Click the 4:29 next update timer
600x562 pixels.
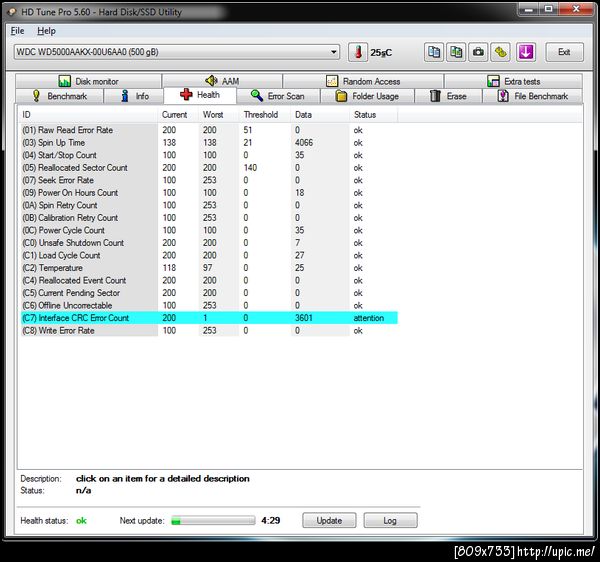tap(271, 520)
